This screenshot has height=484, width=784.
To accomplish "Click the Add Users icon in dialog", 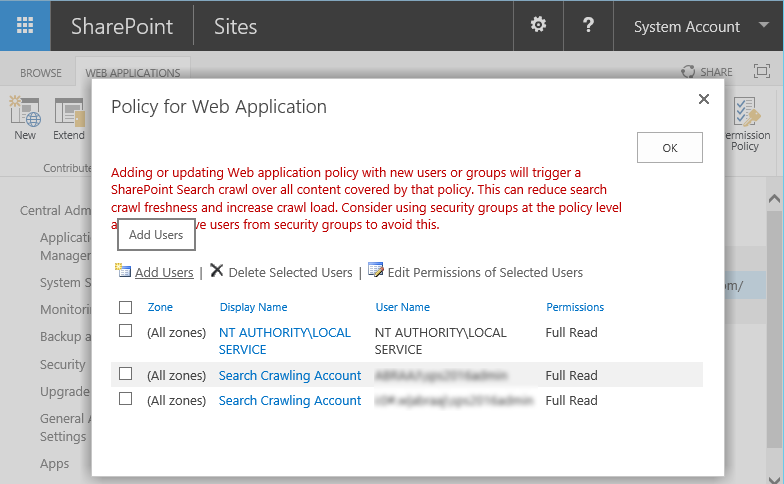I will pos(123,270).
